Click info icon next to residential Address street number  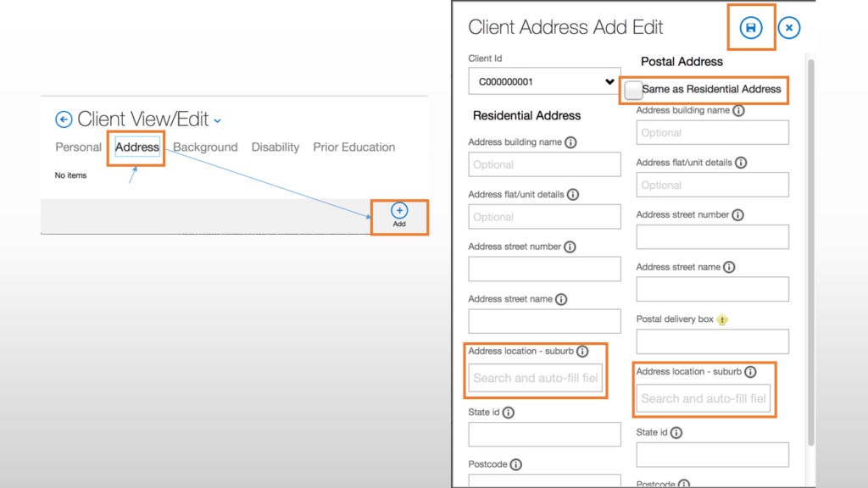tap(570, 247)
